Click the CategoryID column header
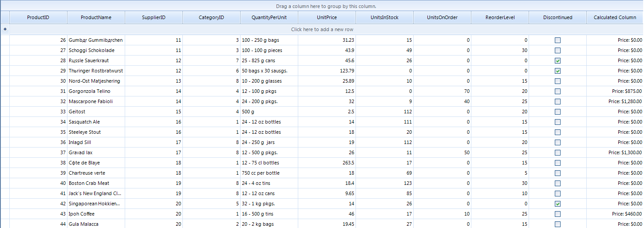The image size is (644, 228). [x=211, y=17]
